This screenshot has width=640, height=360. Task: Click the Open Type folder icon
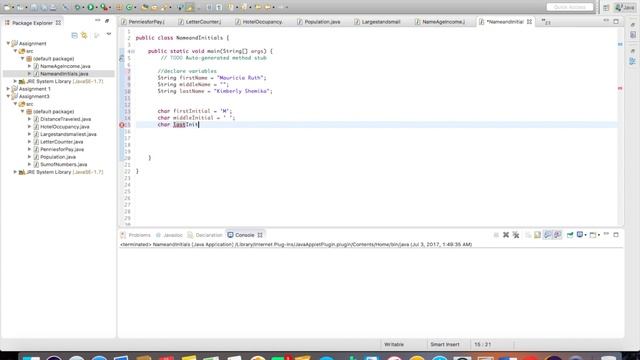[x=144, y=7]
